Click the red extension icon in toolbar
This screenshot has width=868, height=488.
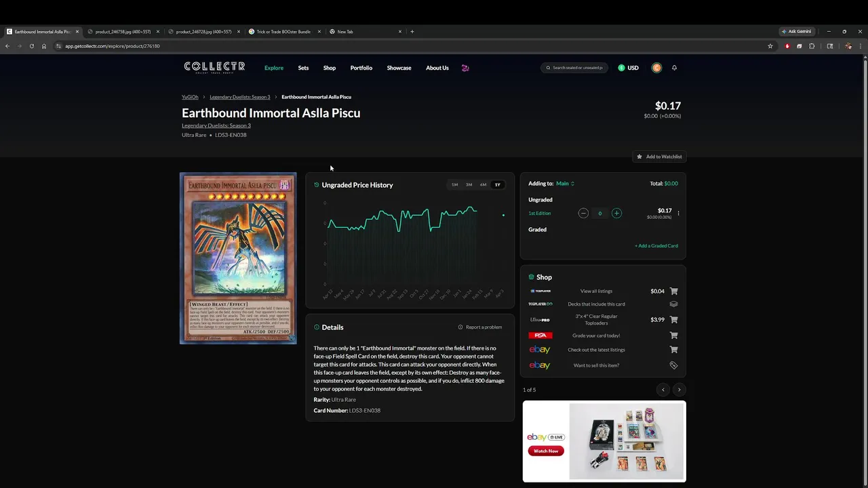pos(787,46)
